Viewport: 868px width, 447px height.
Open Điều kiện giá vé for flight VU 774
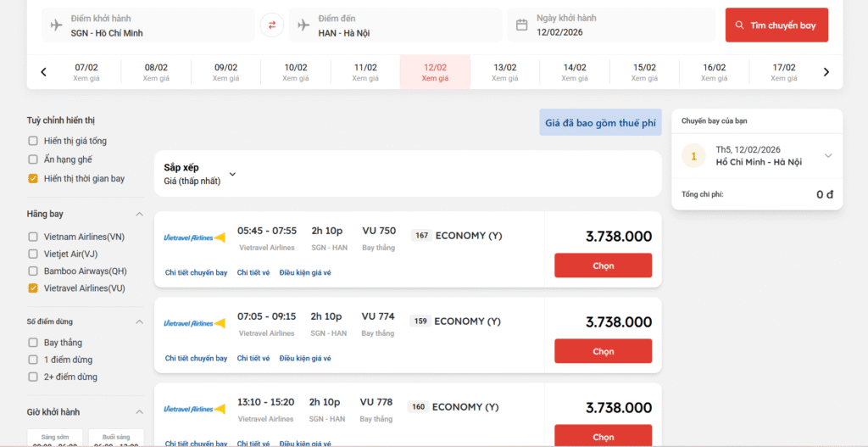pyautogui.click(x=305, y=358)
